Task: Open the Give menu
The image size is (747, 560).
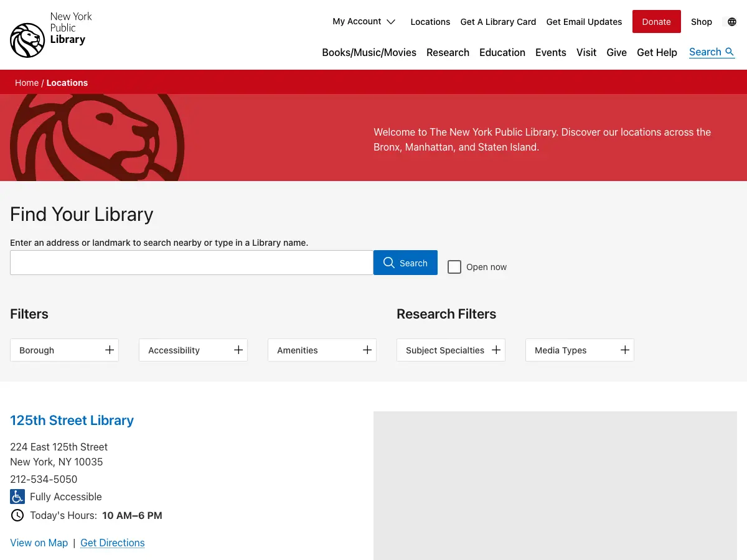Action: 616,52
